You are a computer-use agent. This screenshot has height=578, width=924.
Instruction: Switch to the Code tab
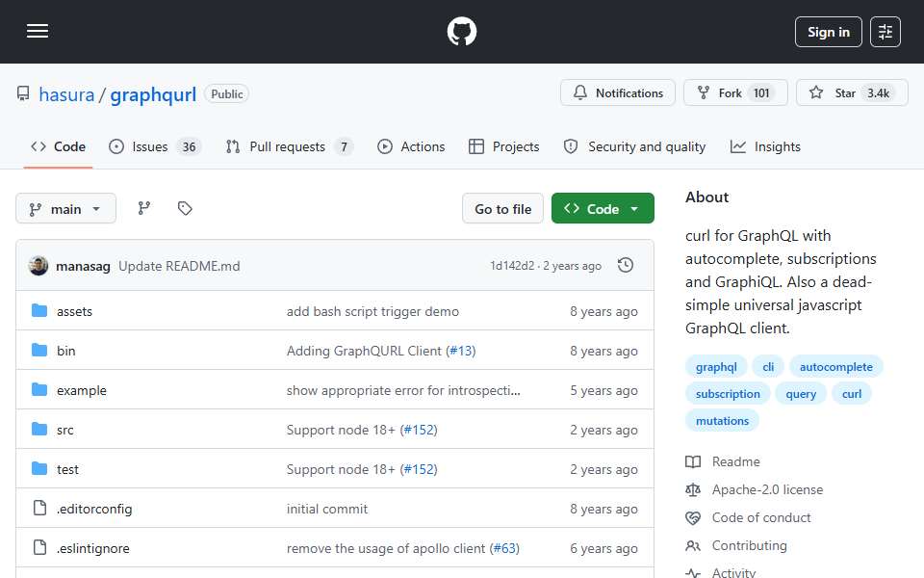coord(59,146)
